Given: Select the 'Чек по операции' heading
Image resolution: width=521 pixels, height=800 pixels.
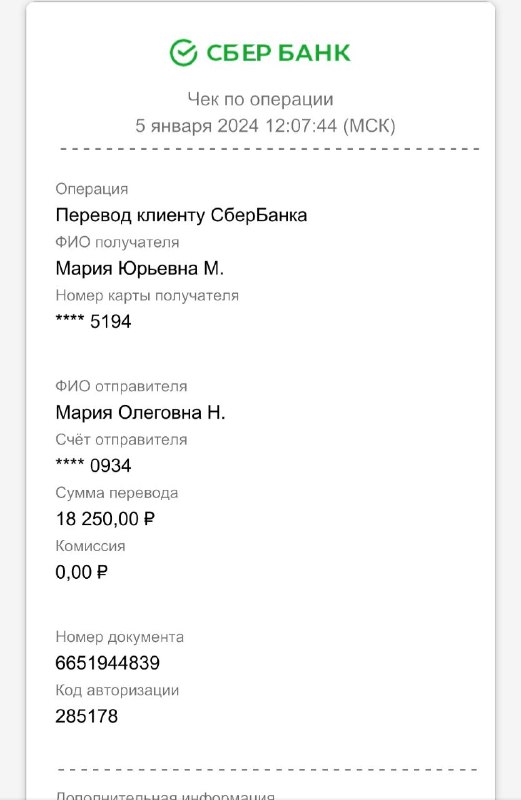Looking at the screenshot, I should 260,99.
